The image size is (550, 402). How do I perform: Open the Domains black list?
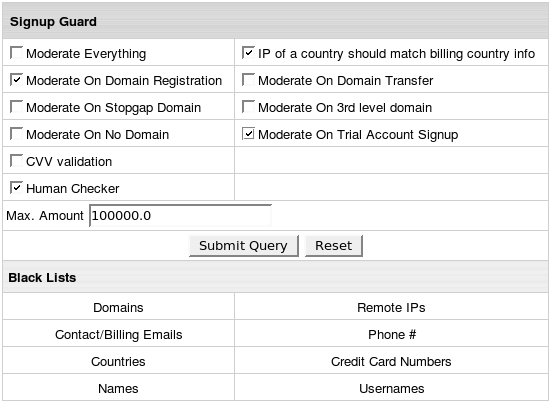pos(118,308)
